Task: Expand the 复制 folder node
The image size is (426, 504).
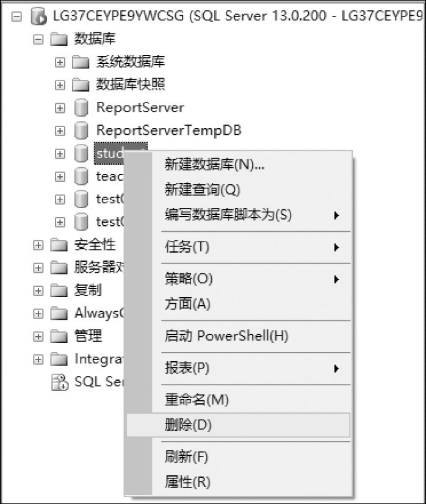Action: 38,291
